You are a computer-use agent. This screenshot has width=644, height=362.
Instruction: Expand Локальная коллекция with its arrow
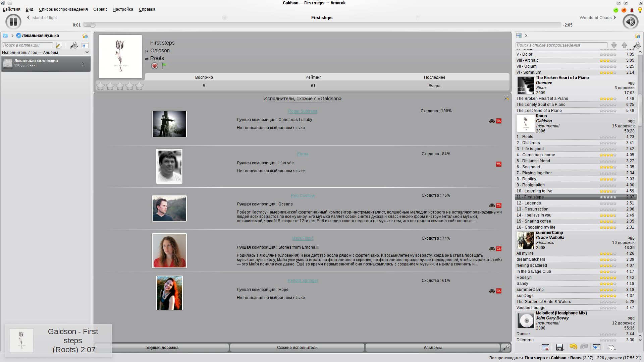[83, 64]
